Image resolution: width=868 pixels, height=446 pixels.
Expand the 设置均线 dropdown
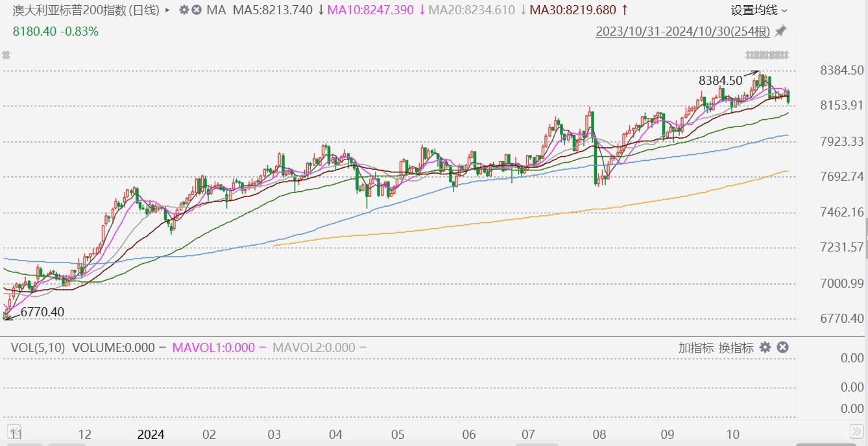[759, 10]
